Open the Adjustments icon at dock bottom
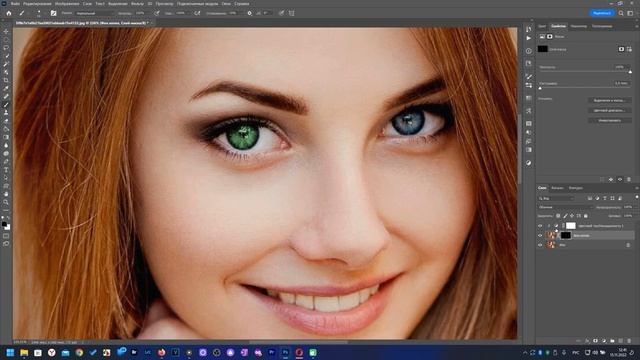 point(529,163)
